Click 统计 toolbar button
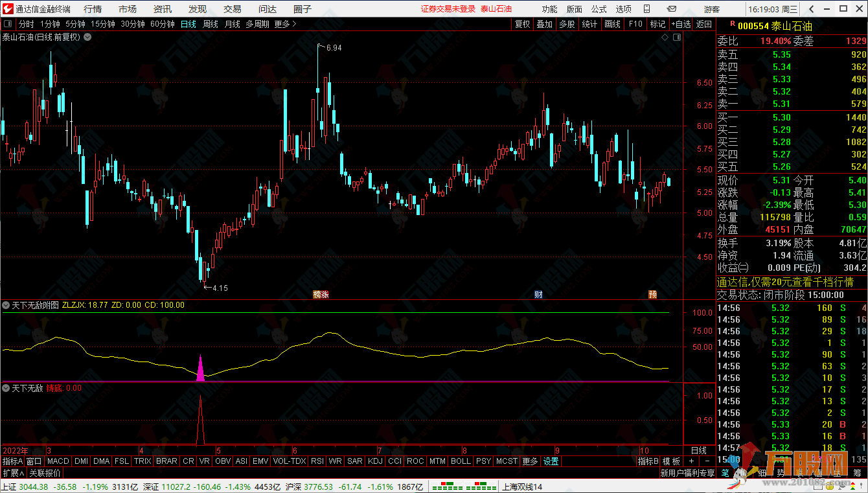Viewport: 868px width, 493px height. pos(589,24)
